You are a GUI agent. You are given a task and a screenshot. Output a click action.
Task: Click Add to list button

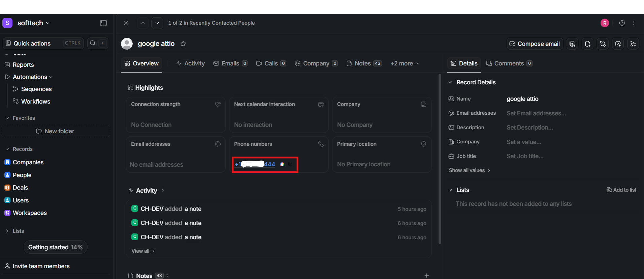(x=621, y=190)
